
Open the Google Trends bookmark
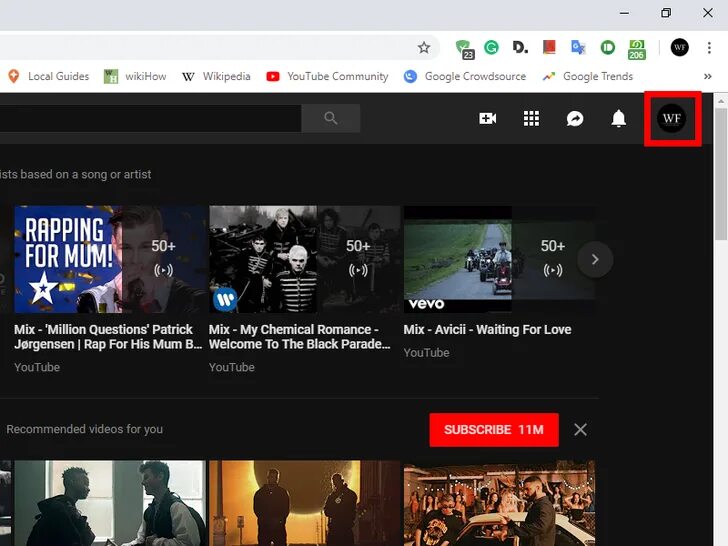click(x=588, y=76)
